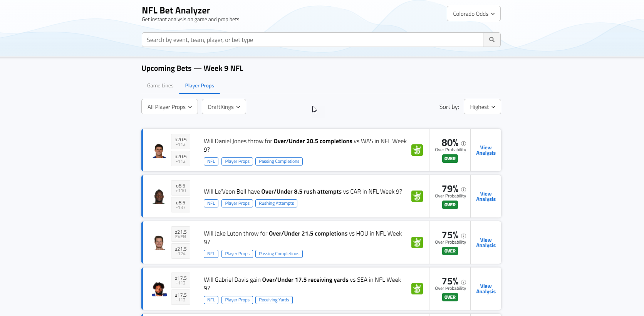
Task: Click Daniel Jones player photo
Action: (x=159, y=150)
